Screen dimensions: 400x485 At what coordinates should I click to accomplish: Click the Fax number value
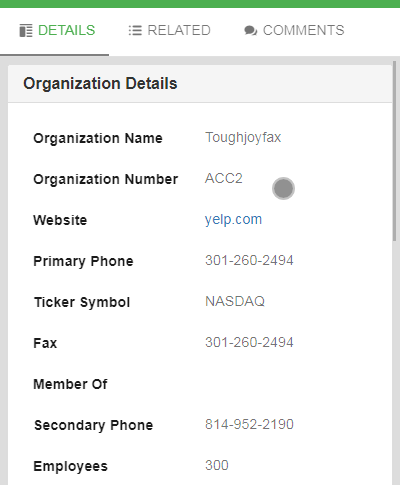[x=249, y=342]
